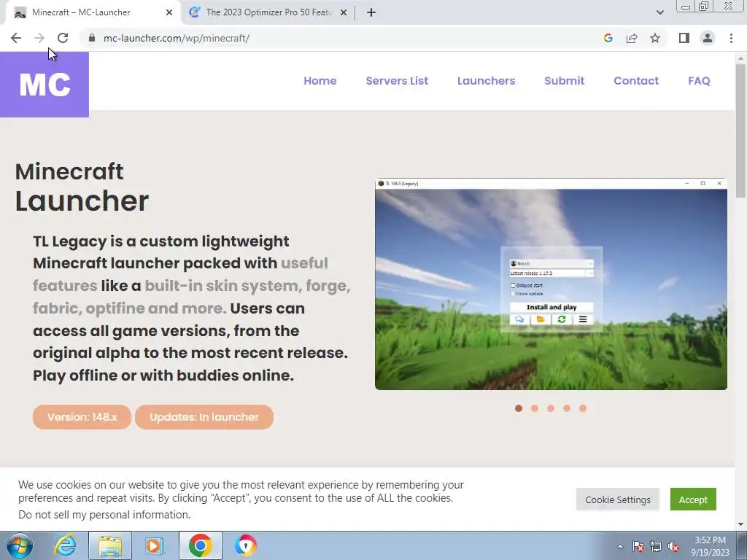Go to the Servers List page
This screenshot has width=747, height=560.
[397, 80]
